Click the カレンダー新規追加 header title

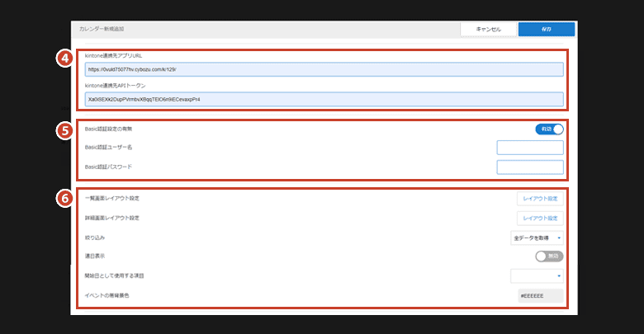coord(102,29)
